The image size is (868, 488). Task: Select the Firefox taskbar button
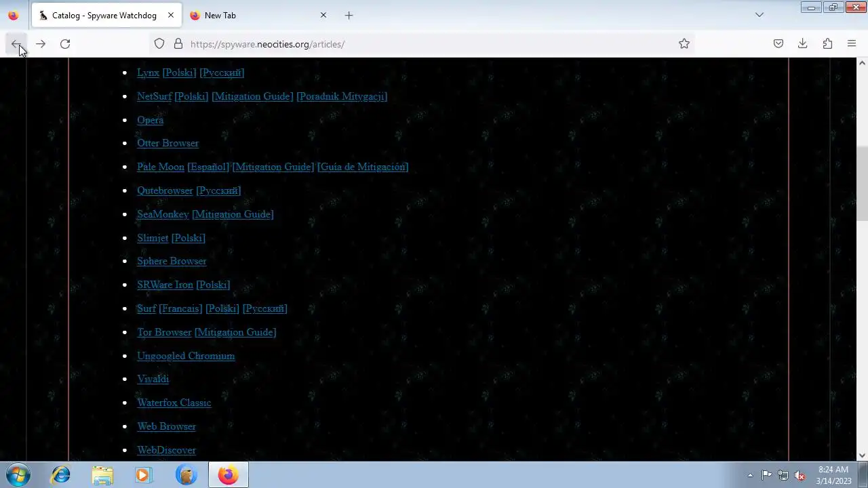(x=228, y=475)
